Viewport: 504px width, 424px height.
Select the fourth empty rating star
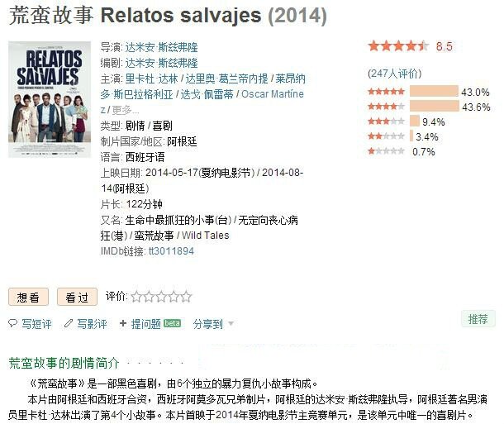point(174,297)
